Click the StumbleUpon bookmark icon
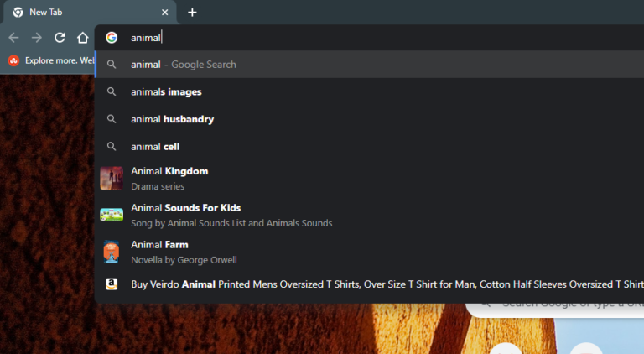This screenshot has width=644, height=354. pyautogui.click(x=13, y=60)
